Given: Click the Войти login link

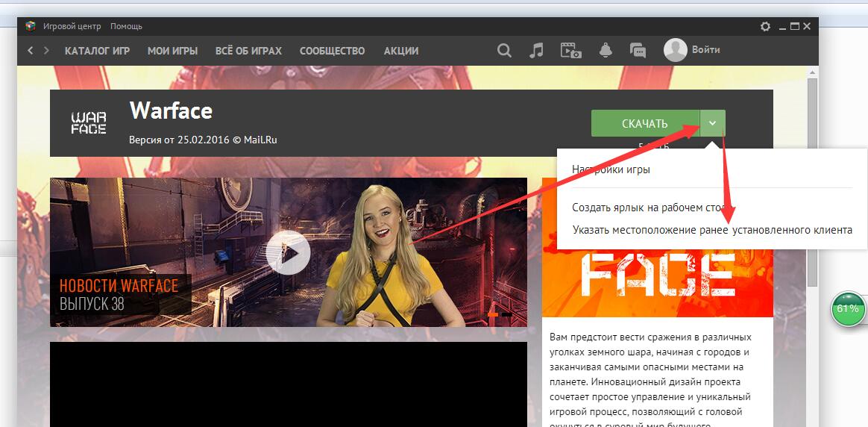Looking at the screenshot, I should [705, 50].
